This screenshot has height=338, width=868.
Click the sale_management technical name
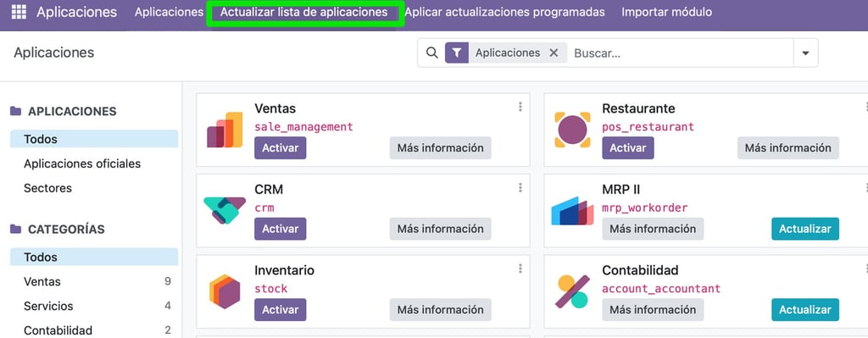pos(303,127)
